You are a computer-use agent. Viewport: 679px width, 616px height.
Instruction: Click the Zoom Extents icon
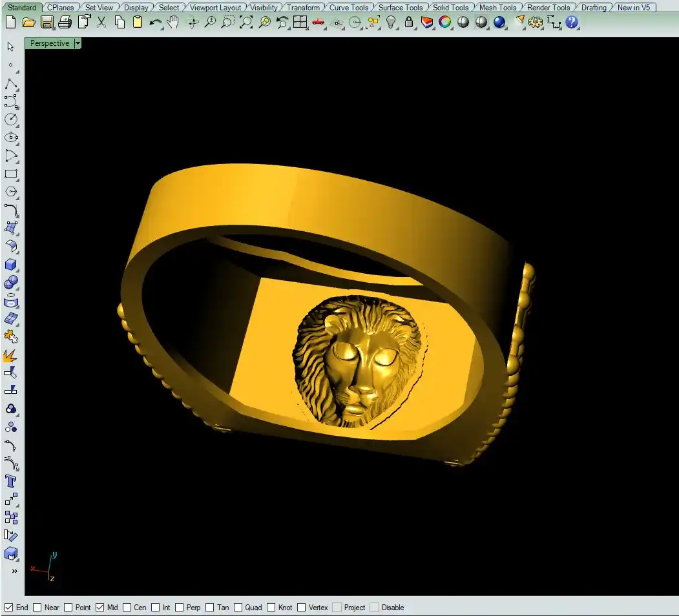tap(245, 23)
